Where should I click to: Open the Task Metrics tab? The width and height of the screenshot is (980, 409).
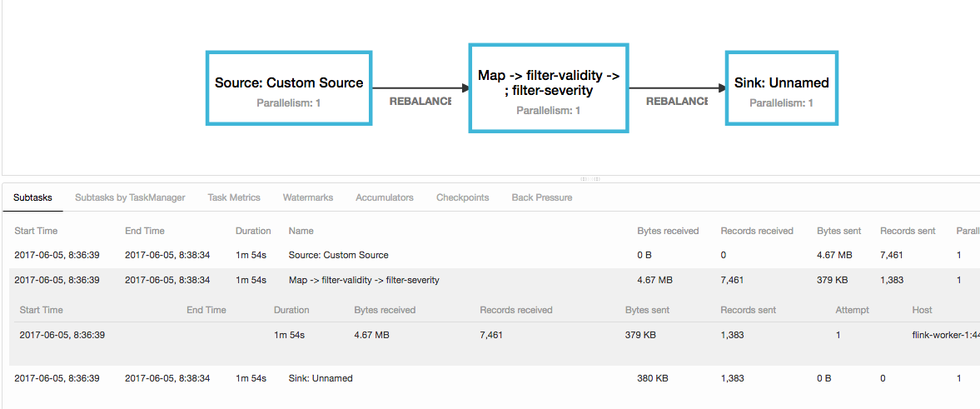click(x=234, y=197)
